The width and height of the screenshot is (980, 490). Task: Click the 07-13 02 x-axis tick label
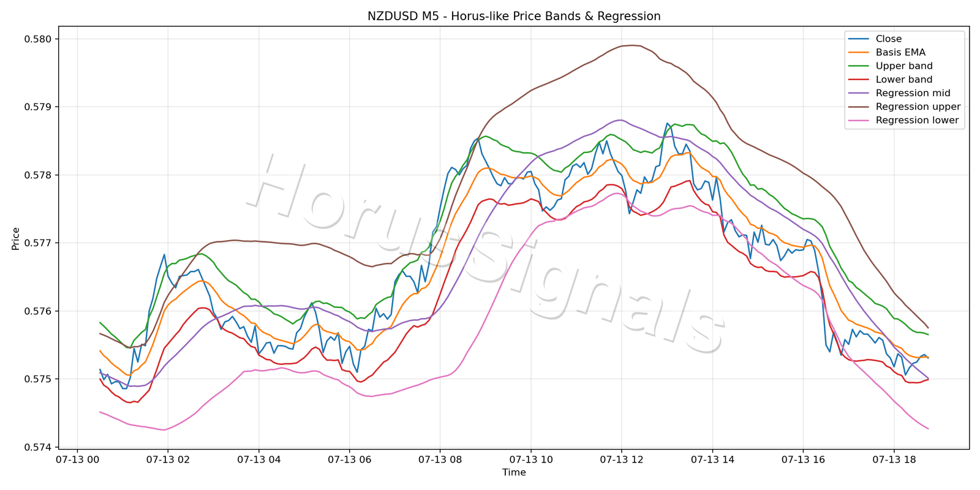(x=168, y=459)
